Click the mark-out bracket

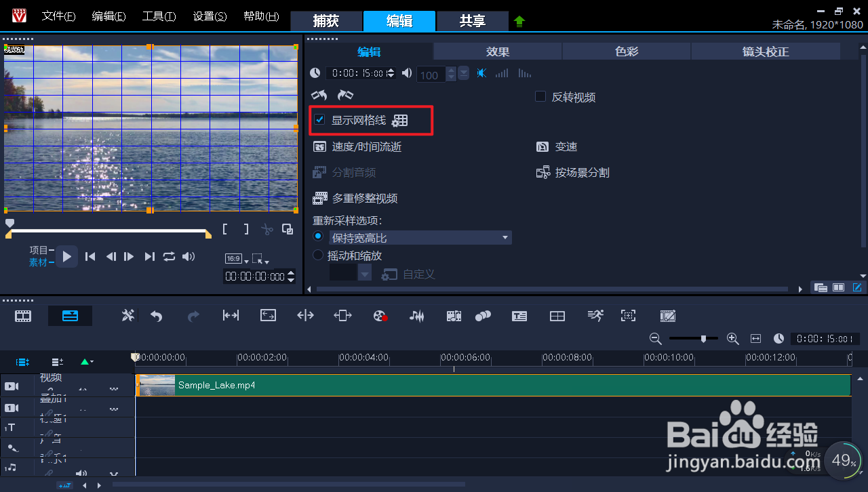[246, 229]
